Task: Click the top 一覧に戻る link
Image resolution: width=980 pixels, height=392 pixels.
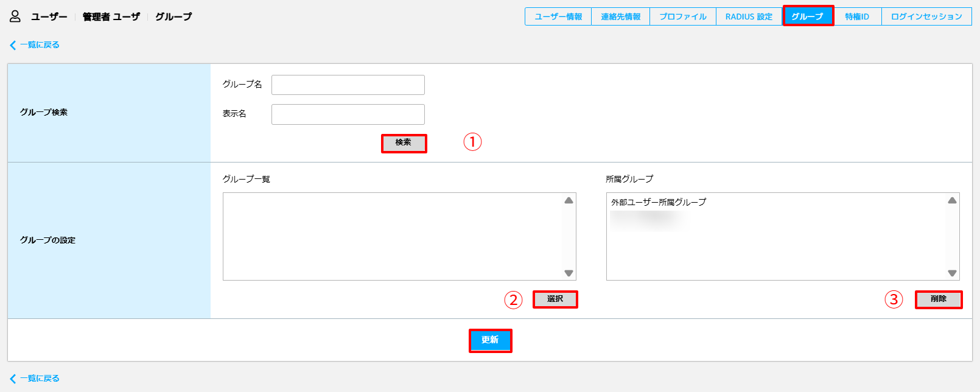Action: pos(35,45)
